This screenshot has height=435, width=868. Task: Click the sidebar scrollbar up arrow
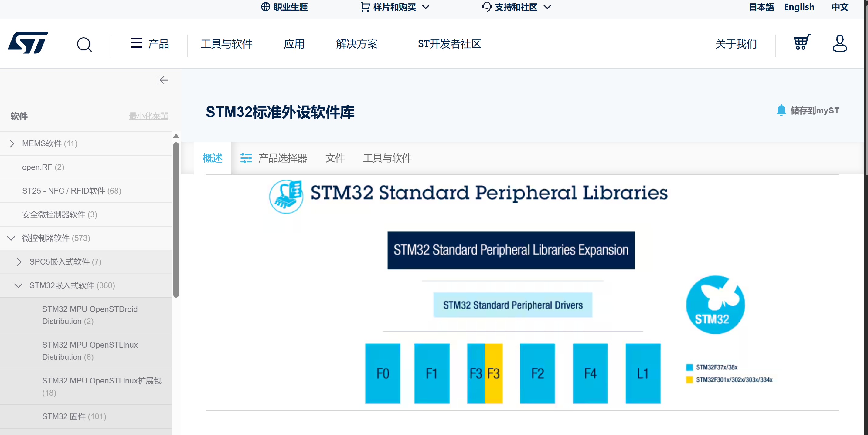click(176, 137)
